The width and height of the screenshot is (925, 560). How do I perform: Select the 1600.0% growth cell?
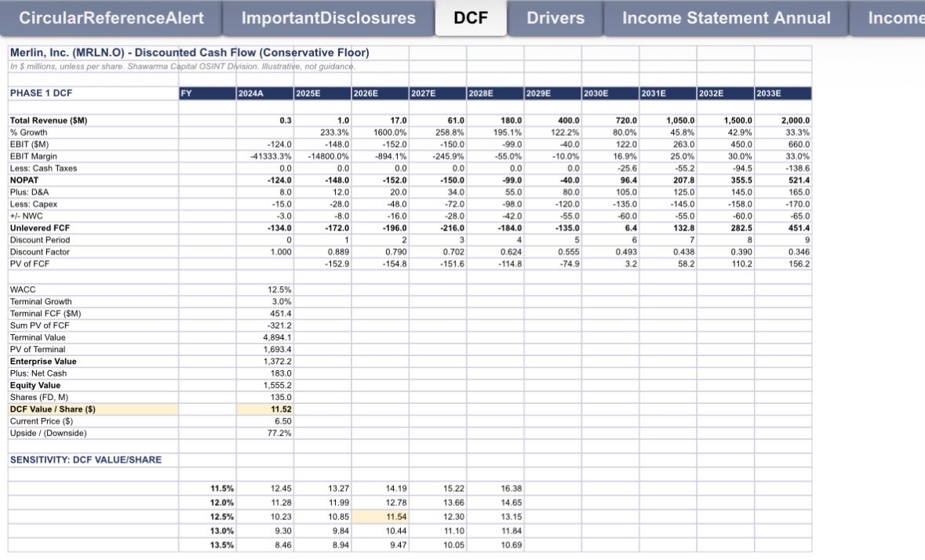[x=381, y=133]
